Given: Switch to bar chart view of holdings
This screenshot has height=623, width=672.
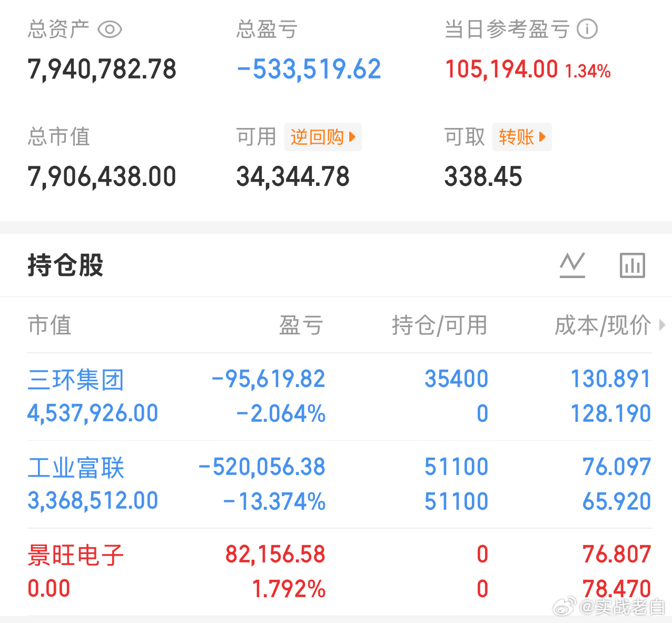Looking at the screenshot, I should point(633,265).
